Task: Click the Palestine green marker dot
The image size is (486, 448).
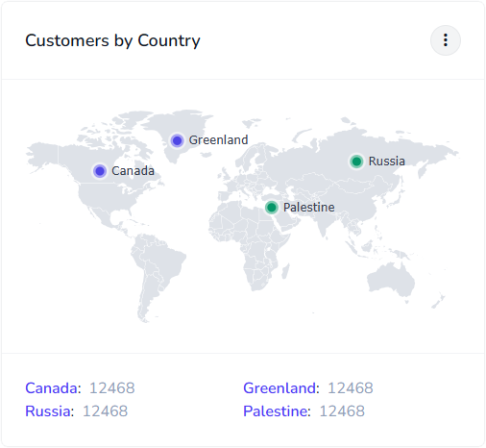Action: click(272, 208)
